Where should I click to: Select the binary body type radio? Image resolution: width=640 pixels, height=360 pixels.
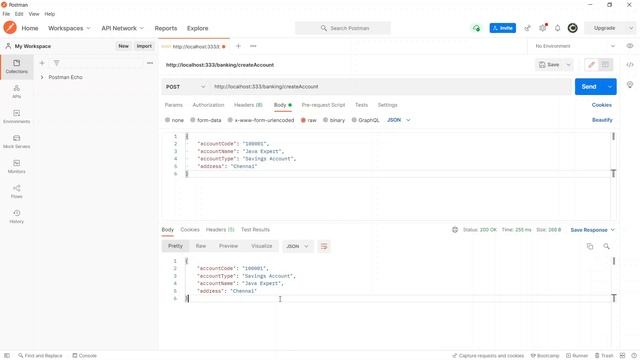pyautogui.click(x=325, y=120)
